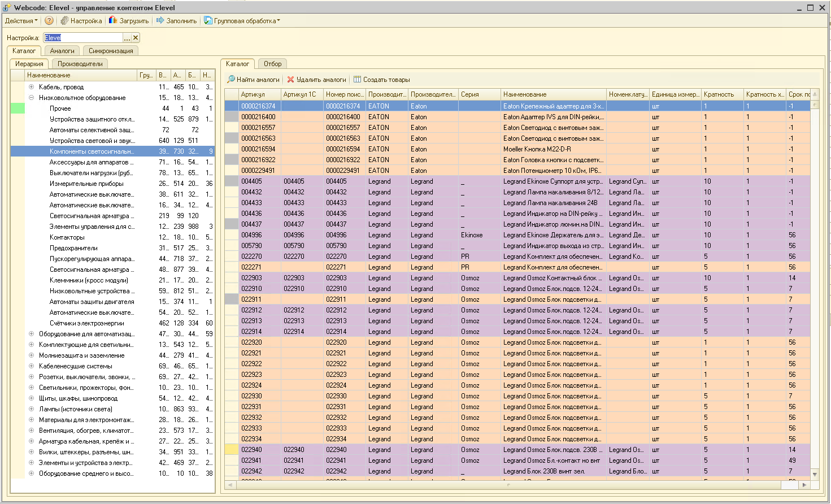
Task: Select the Измерительные приборы tree item
Action: pyautogui.click(x=86, y=184)
